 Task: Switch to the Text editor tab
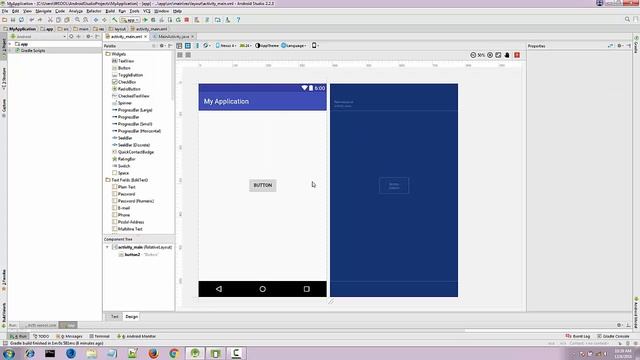114,317
